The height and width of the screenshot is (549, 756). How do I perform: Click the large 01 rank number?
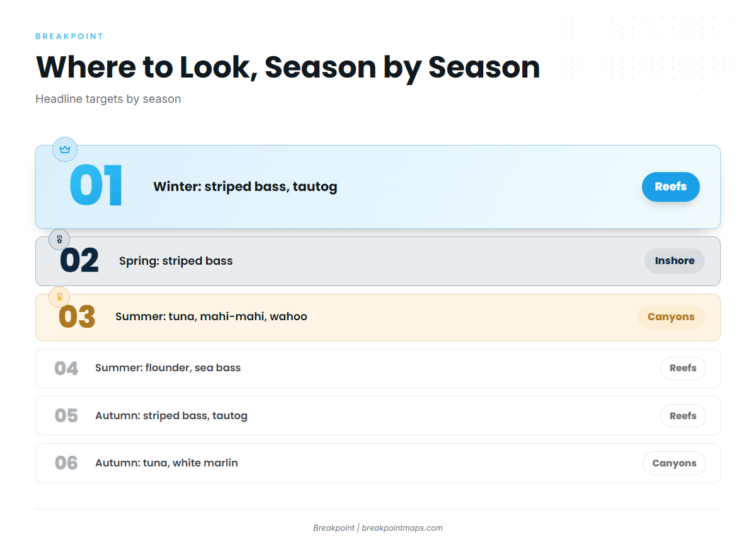(96, 186)
